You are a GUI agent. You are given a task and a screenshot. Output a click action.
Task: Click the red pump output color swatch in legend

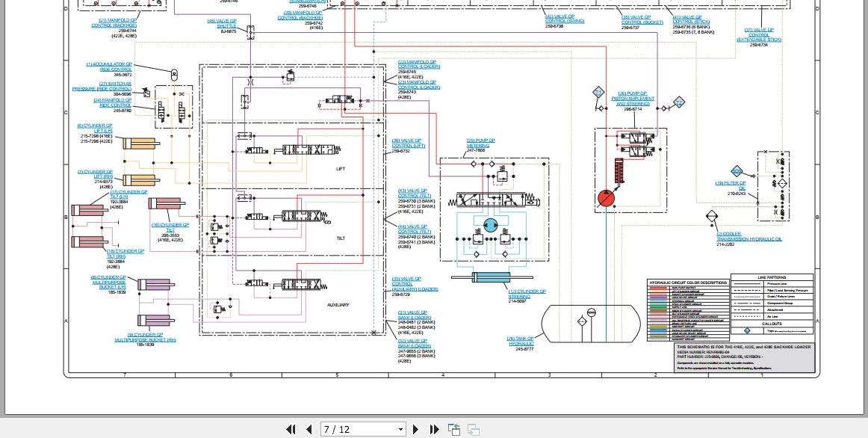pyautogui.click(x=658, y=288)
